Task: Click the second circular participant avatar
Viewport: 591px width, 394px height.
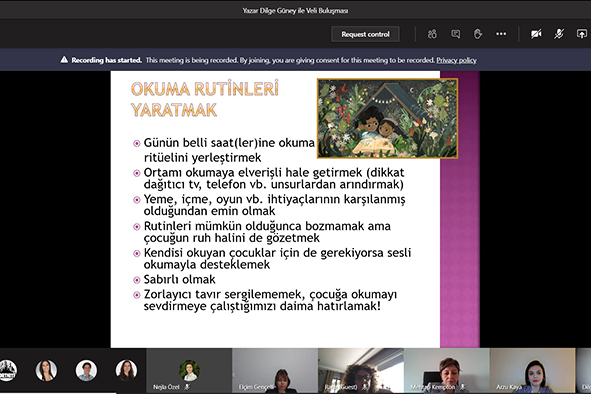Action: click(46, 370)
